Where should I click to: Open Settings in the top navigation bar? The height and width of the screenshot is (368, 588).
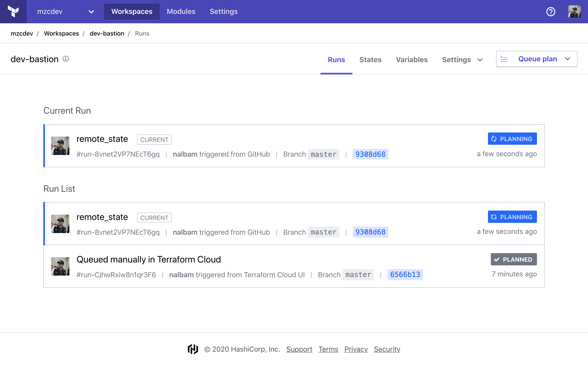click(x=224, y=11)
